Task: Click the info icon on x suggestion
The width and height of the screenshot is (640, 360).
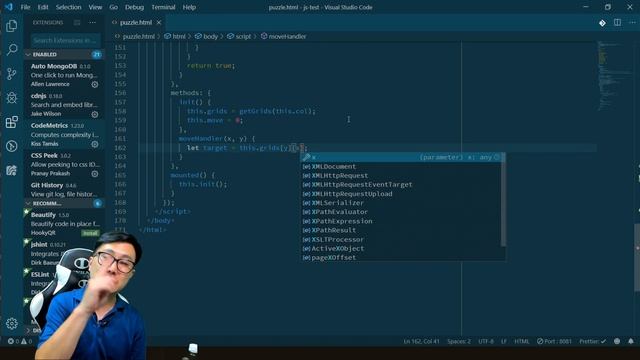Action: 497,157
